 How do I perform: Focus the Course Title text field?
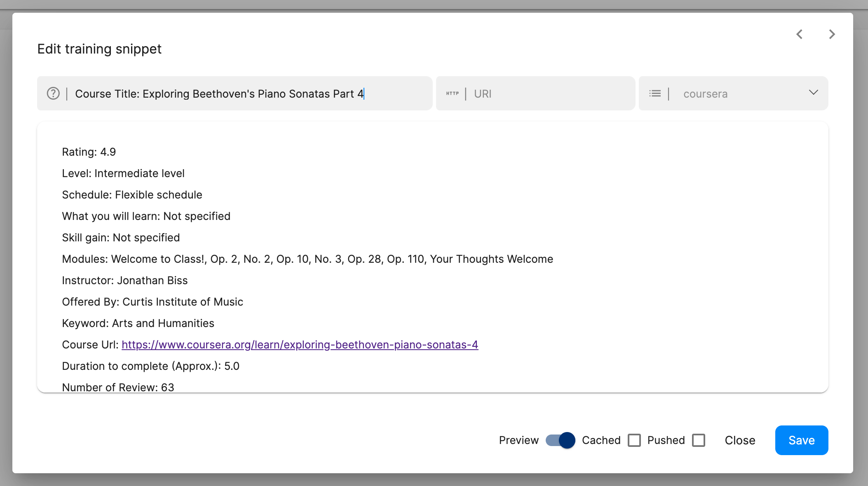[247, 94]
